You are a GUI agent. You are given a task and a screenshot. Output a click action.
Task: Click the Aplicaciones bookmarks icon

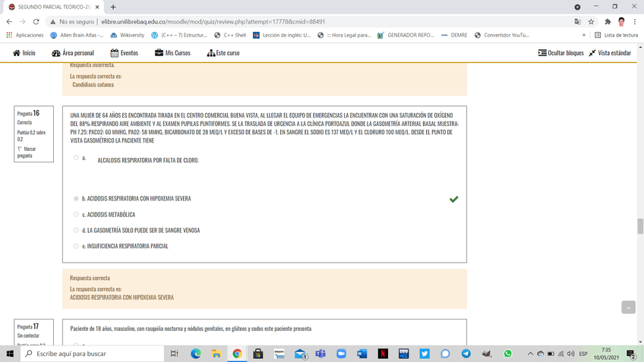(24, 36)
